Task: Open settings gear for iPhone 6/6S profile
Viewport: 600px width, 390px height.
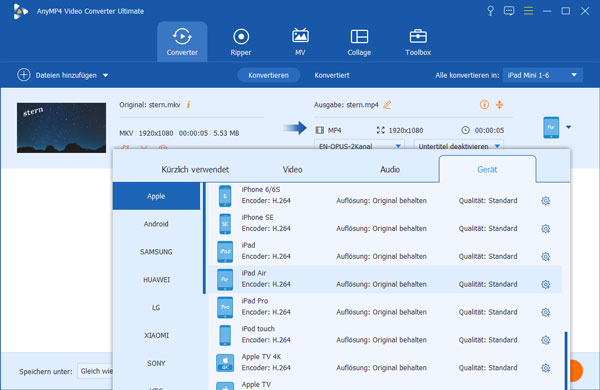Action: click(x=546, y=201)
